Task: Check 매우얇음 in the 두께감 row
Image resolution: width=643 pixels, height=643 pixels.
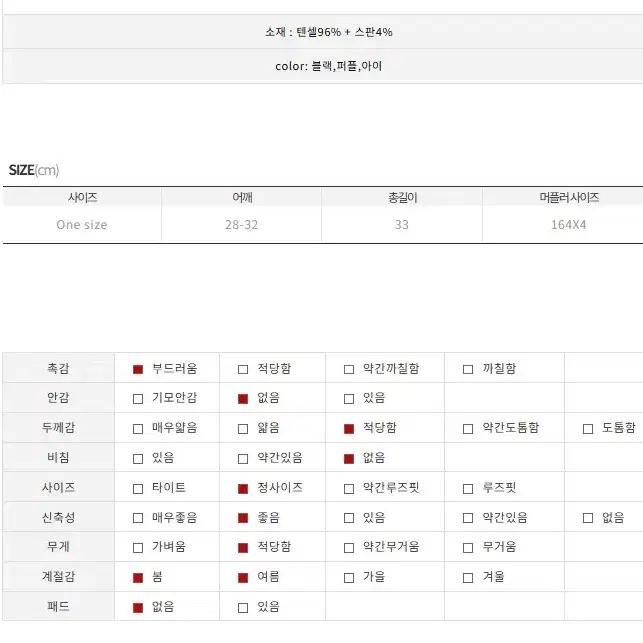Action: point(138,429)
